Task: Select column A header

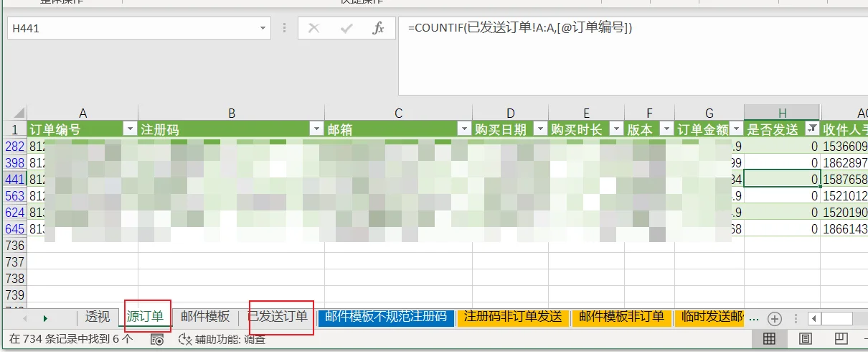Action: 82,113
